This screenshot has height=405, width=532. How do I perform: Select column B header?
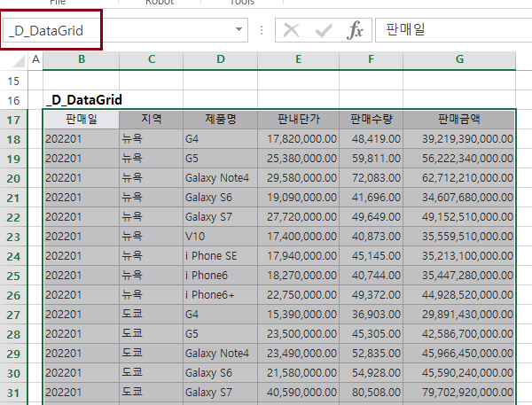pyautogui.click(x=81, y=59)
